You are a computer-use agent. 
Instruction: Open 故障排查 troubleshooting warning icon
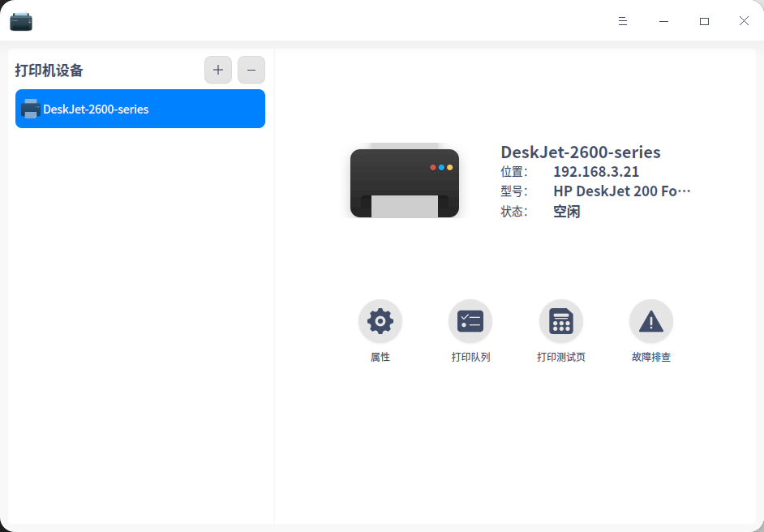click(x=651, y=321)
